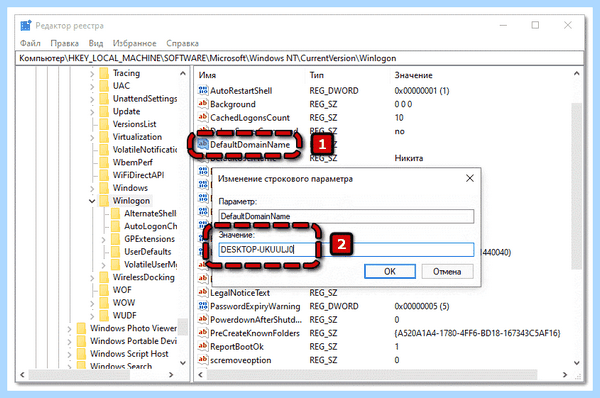Click the registry path address bar
Viewport: 600px width, 398px height.
pos(300,58)
